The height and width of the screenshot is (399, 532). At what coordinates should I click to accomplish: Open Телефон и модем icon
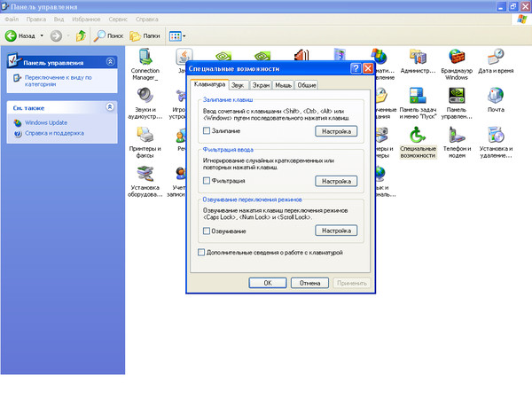[x=457, y=142]
